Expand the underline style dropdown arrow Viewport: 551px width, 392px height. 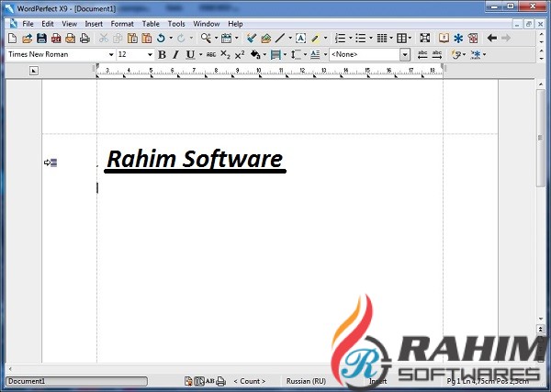pos(200,54)
